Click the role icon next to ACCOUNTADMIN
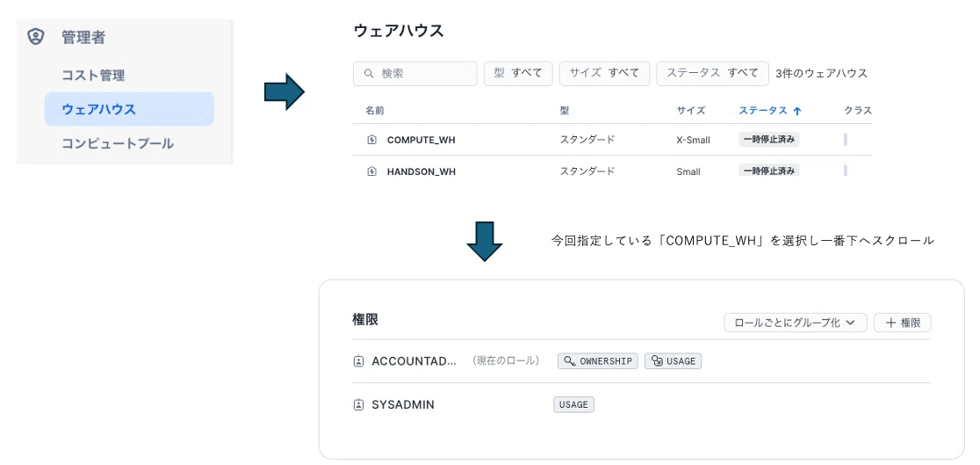The width and height of the screenshot is (980, 465). (358, 361)
